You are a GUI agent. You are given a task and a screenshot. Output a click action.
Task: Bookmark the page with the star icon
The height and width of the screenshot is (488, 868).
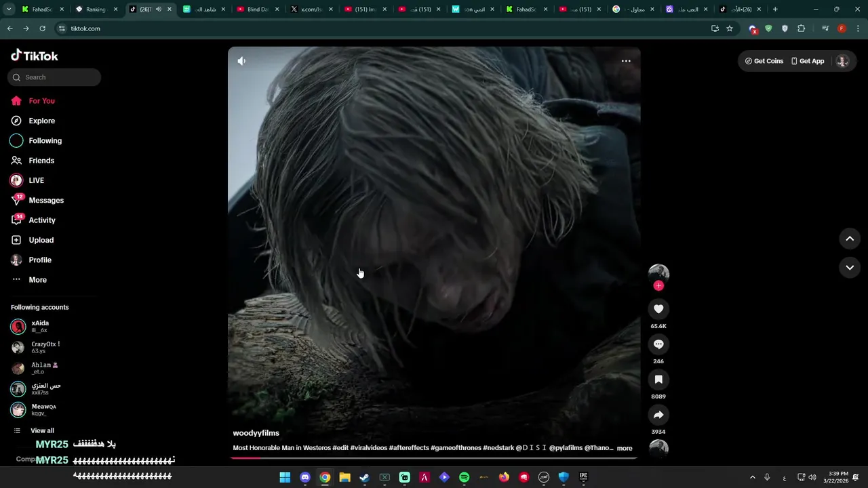click(x=730, y=28)
